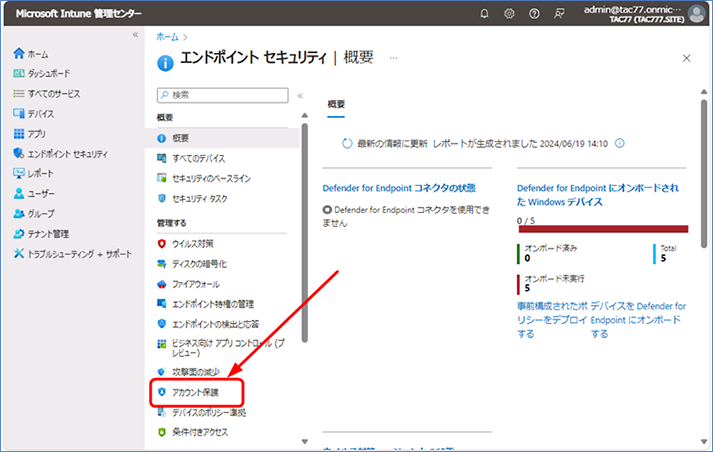Click デバイスを Defender for Endpoint にオンボードする link

pyautogui.click(x=638, y=320)
